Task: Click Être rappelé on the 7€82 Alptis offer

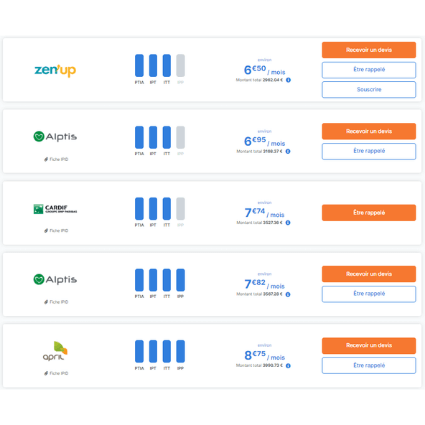Action: [x=369, y=294]
